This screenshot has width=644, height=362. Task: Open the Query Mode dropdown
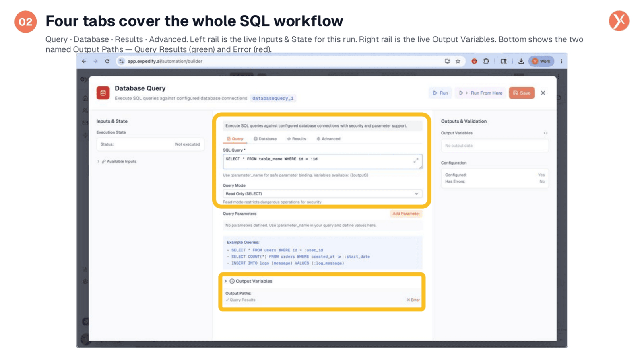click(322, 194)
